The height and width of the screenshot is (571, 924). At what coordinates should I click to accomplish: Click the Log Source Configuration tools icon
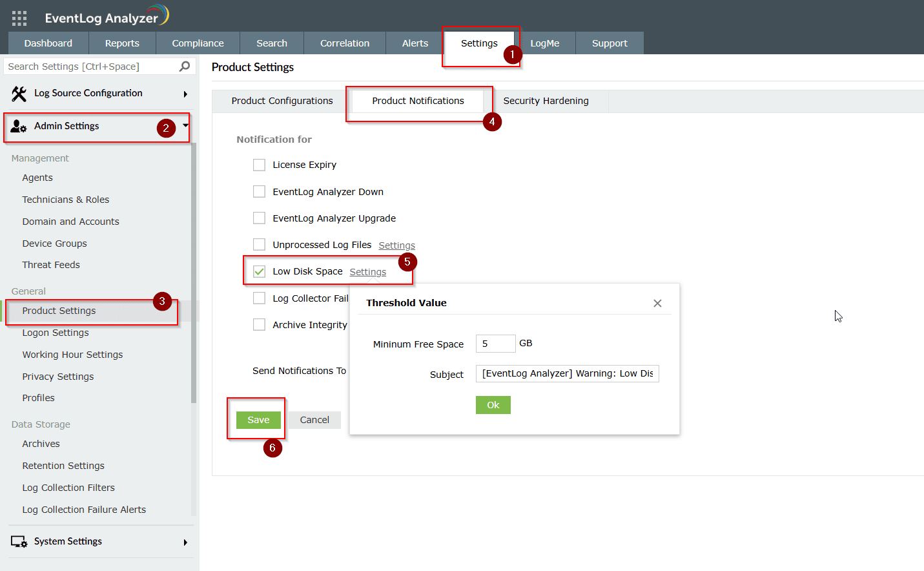pos(19,94)
